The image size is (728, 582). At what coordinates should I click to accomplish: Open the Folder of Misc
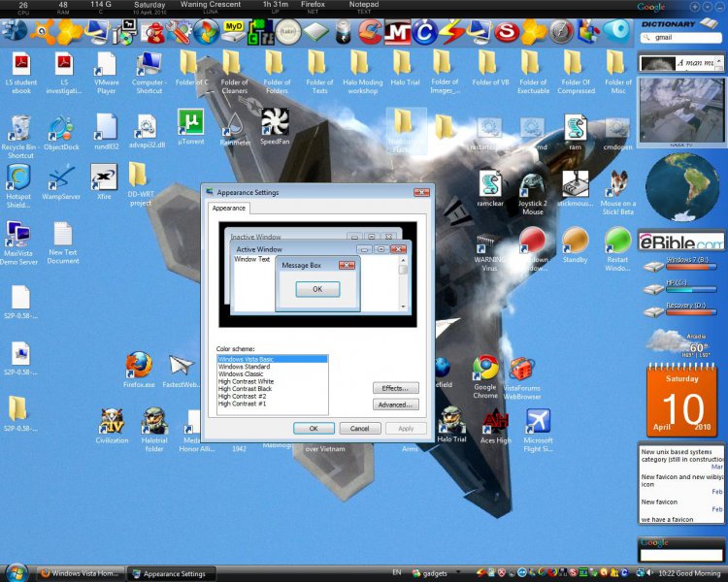[x=618, y=73]
